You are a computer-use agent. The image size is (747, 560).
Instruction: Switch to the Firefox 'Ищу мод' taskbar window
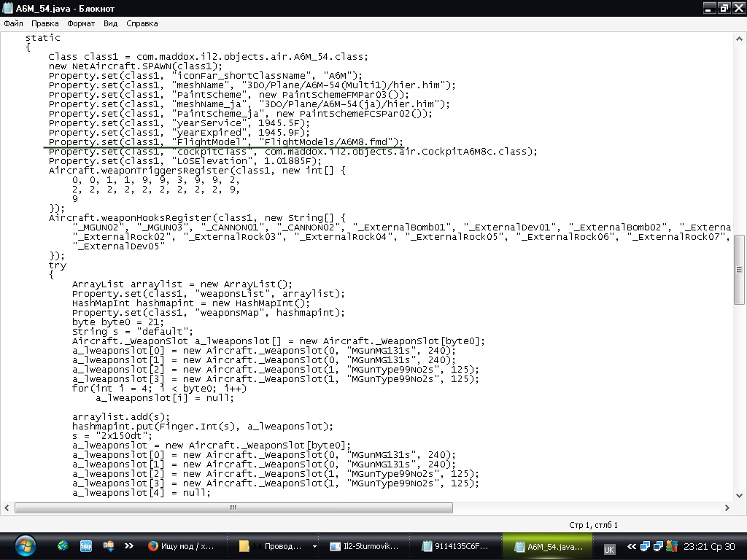(181, 546)
